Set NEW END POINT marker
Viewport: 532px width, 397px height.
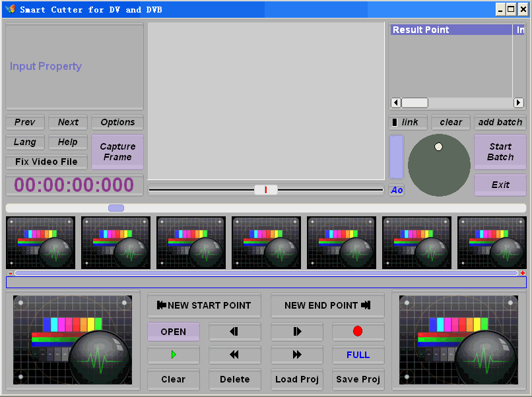[x=327, y=305]
